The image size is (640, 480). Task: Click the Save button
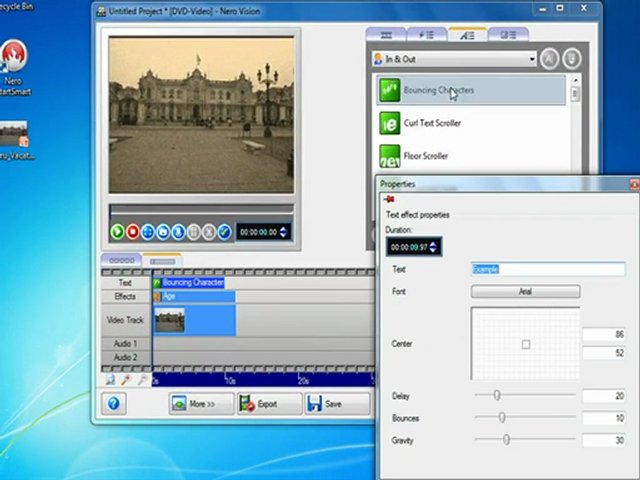337,404
